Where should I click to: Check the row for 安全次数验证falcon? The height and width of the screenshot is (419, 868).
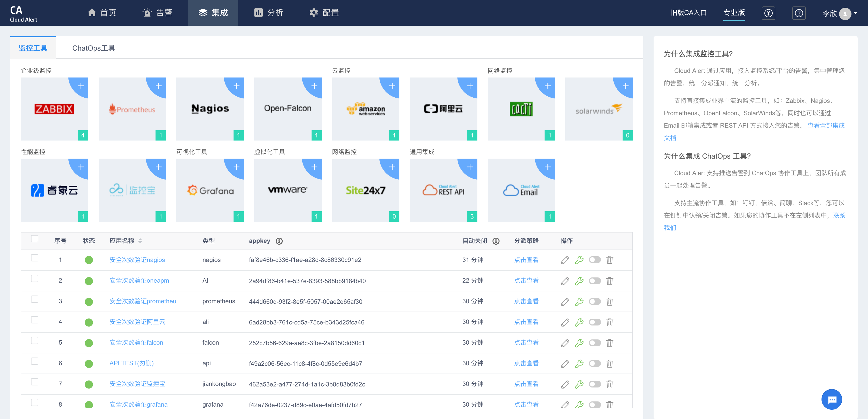coord(34,340)
